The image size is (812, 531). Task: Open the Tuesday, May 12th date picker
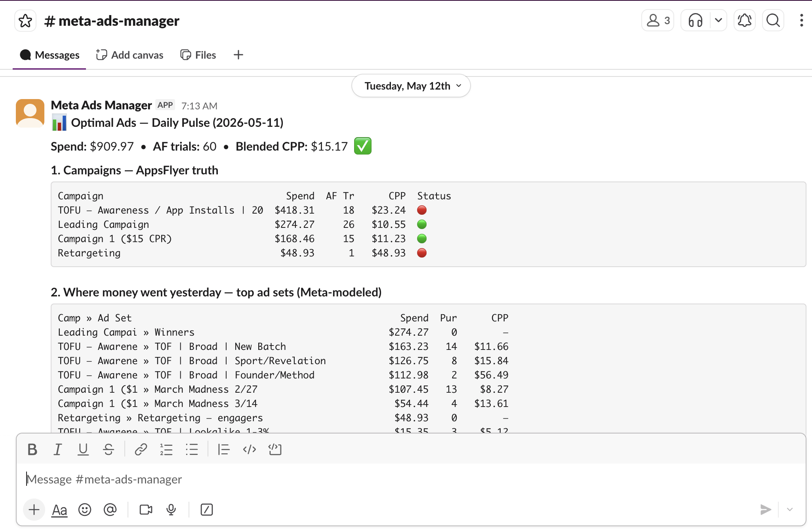(x=411, y=86)
